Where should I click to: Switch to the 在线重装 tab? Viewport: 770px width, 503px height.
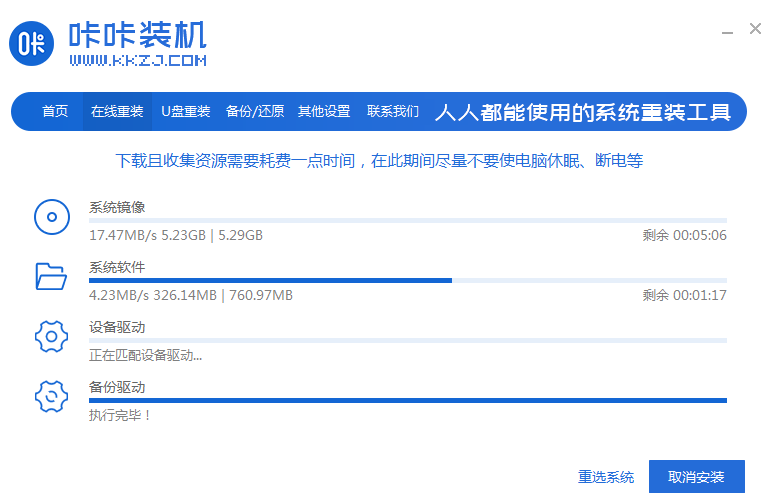point(117,111)
